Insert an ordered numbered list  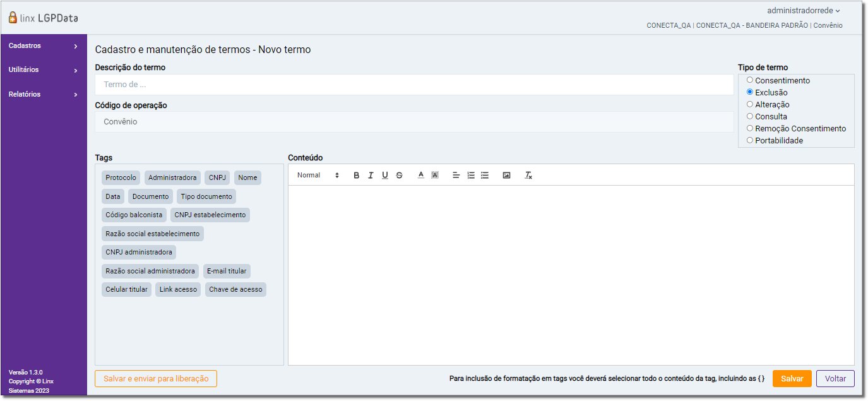pos(471,176)
